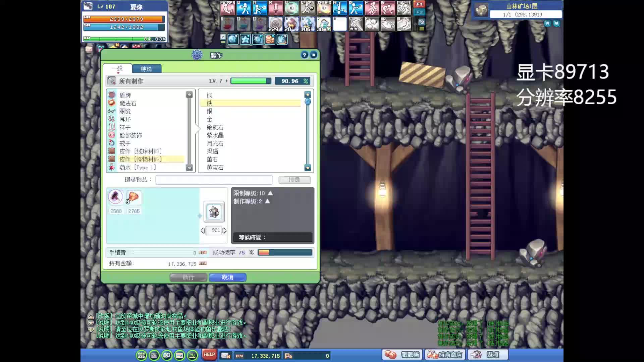Switch to the 特殊 tab

146,69
